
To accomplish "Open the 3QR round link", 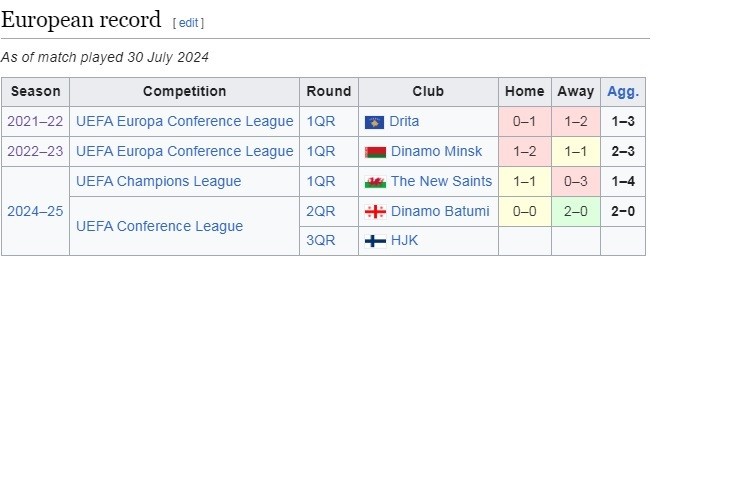I will coord(321,240).
